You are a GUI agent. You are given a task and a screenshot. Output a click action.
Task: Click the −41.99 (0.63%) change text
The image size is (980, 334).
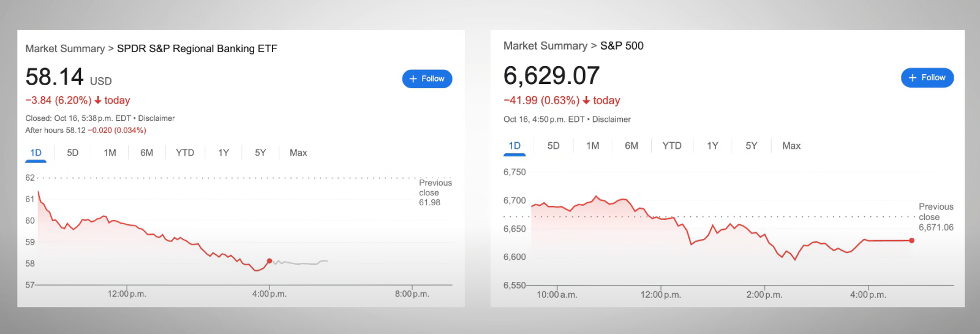tap(541, 101)
